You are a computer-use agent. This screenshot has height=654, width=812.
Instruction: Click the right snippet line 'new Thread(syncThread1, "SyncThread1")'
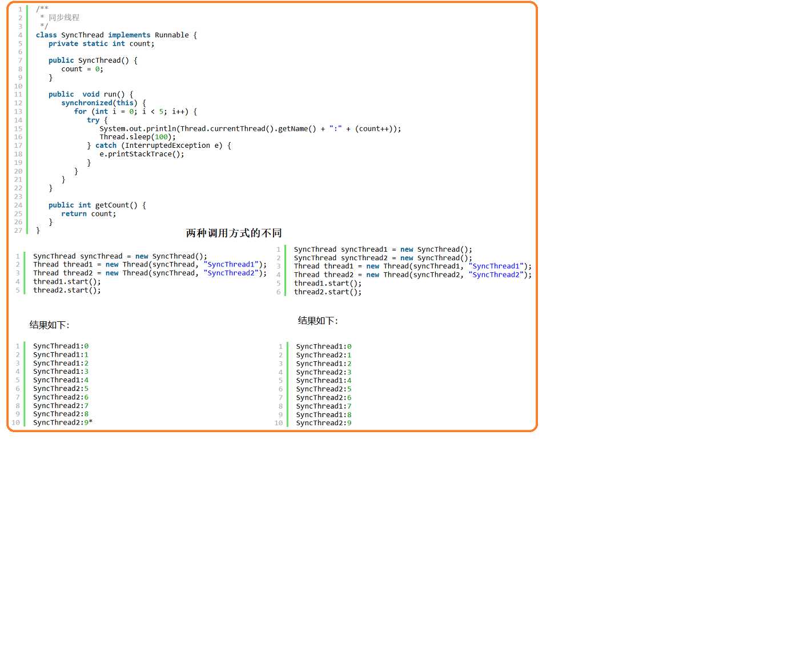[x=413, y=266]
